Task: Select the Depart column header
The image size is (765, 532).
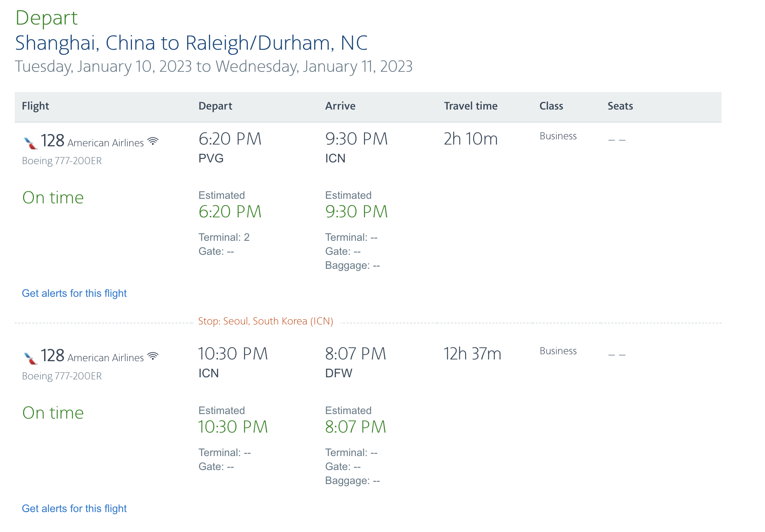Action: pyautogui.click(x=215, y=106)
